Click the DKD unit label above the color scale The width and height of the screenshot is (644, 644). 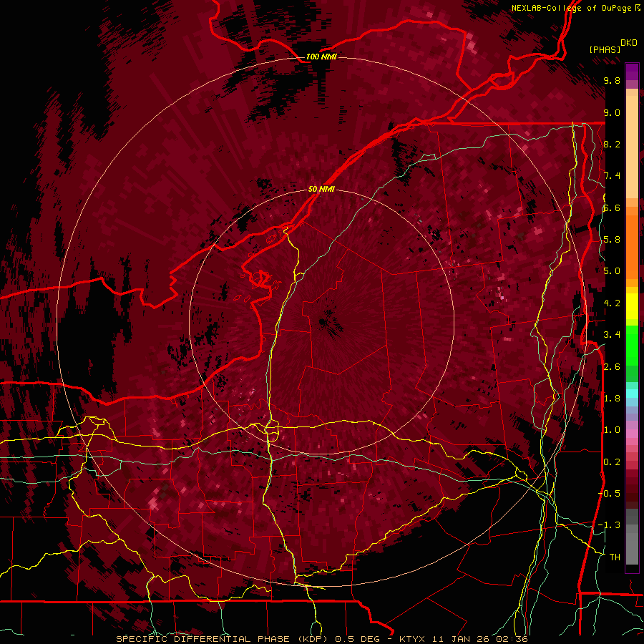tap(629, 43)
